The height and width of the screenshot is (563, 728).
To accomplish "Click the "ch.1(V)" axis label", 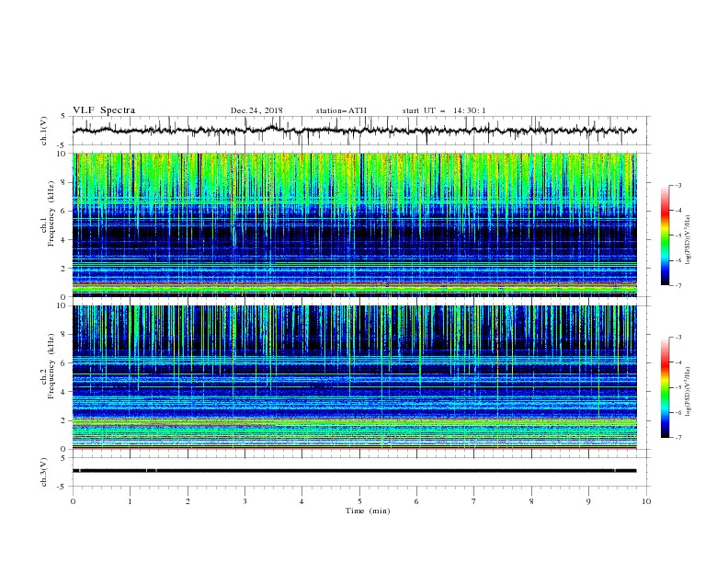I will (44, 131).
